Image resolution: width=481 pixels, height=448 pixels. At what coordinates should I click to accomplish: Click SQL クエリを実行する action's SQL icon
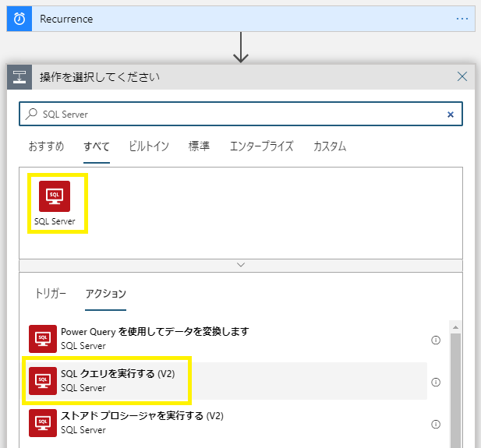43,381
